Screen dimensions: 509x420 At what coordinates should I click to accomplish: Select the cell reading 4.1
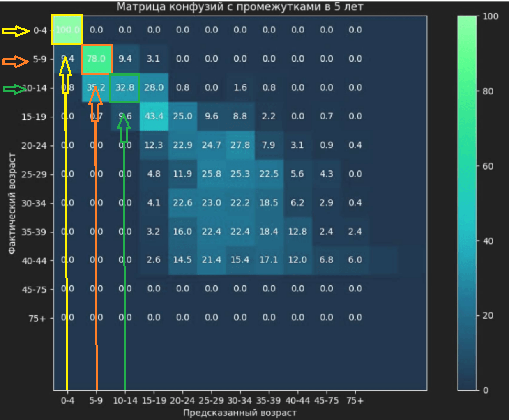154,202
